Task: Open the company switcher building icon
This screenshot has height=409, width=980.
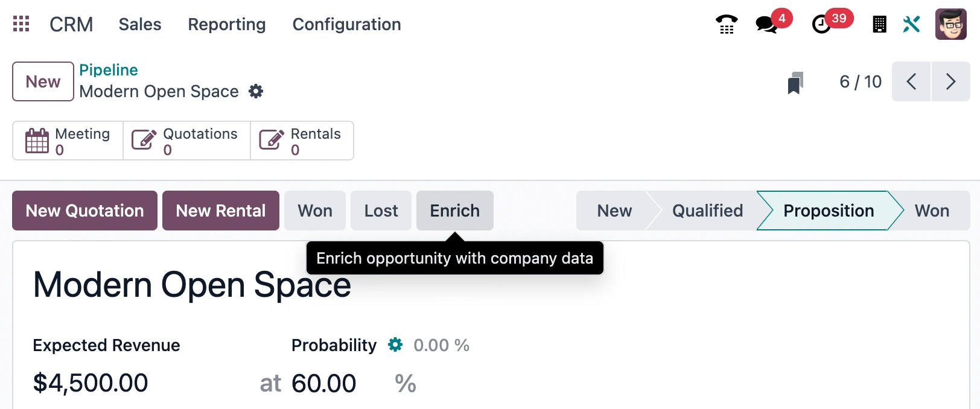Action: (880, 24)
